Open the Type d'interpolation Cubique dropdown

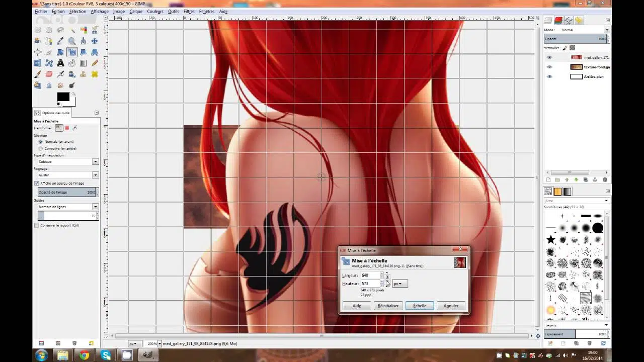pos(68,161)
